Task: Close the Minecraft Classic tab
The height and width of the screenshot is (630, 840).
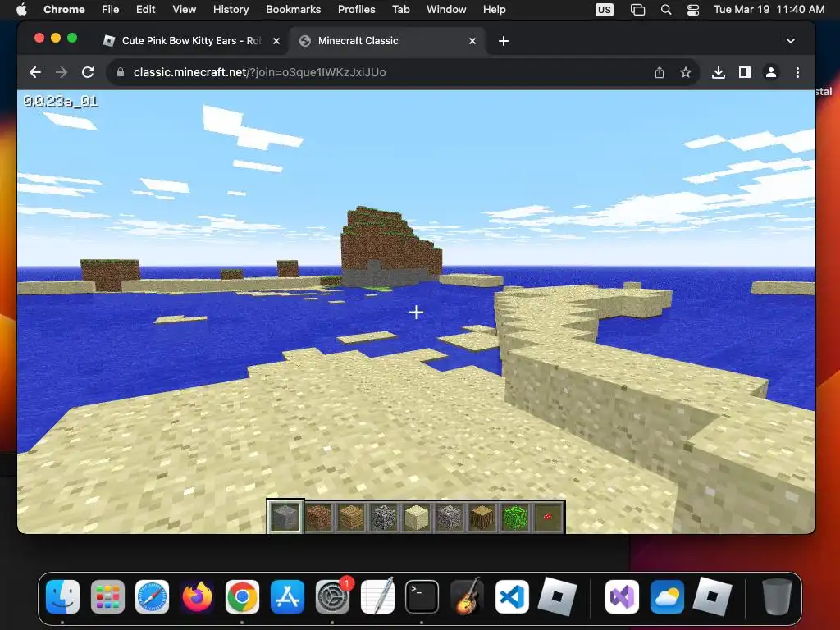Action: click(472, 41)
